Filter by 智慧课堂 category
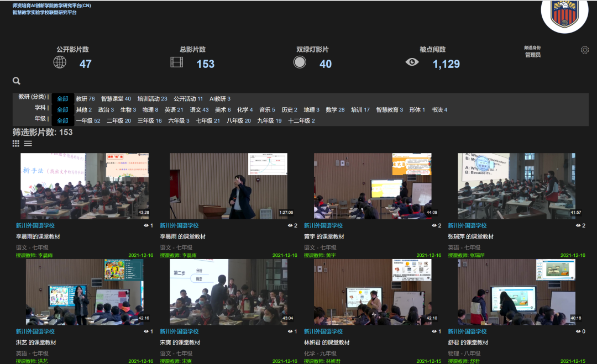The height and width of the screenshot is (364, 597). pyautogui.click(x=116, y=99)
